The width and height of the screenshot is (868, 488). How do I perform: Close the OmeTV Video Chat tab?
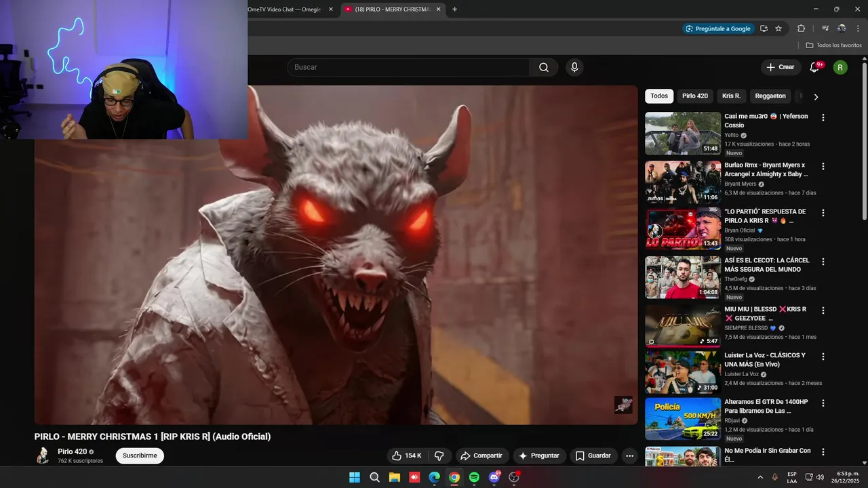[331, 9]
